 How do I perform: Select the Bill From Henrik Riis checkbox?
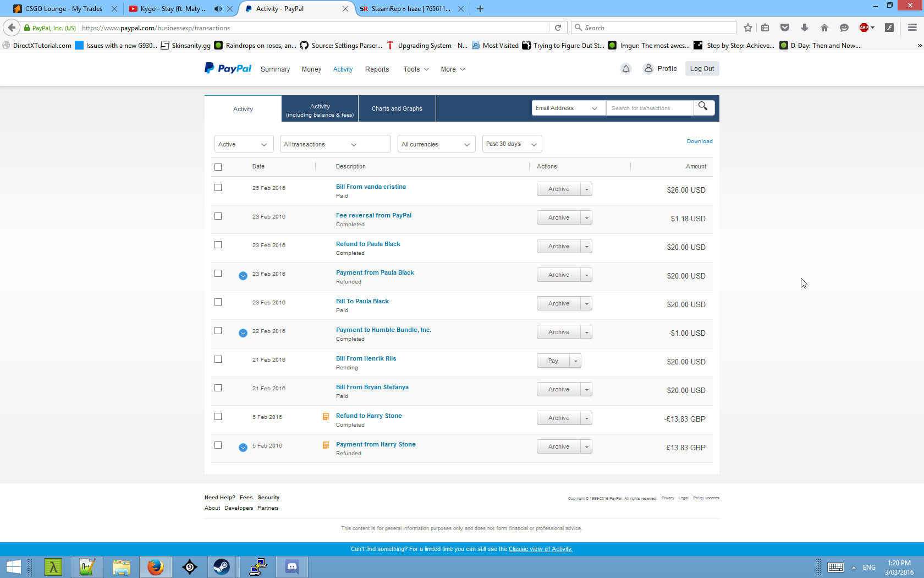[x=218, y=359]
